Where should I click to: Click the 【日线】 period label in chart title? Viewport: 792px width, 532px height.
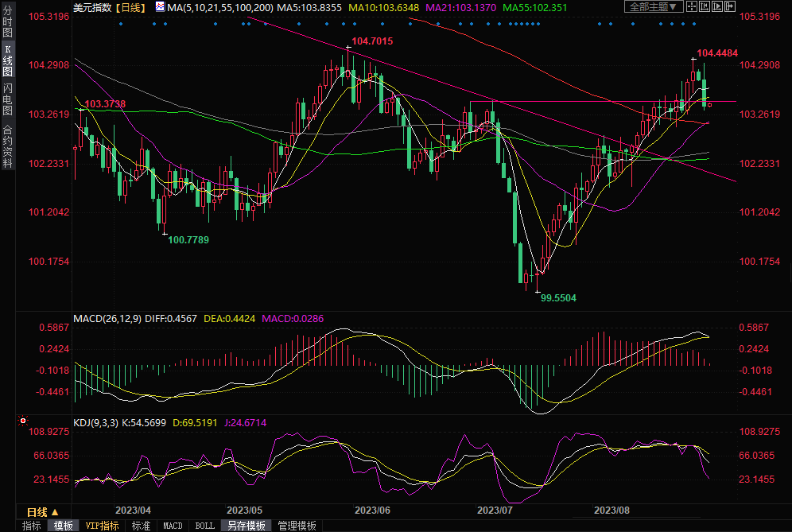(130, 7)
